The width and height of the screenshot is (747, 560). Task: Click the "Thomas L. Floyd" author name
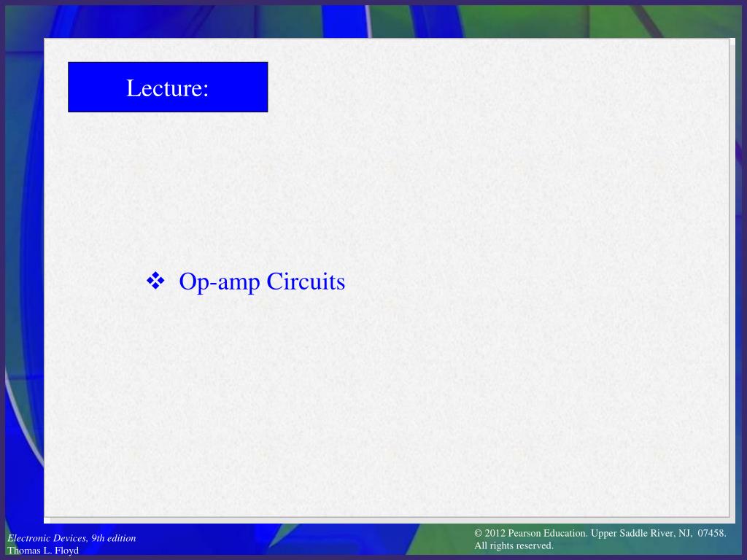[43, 551]
